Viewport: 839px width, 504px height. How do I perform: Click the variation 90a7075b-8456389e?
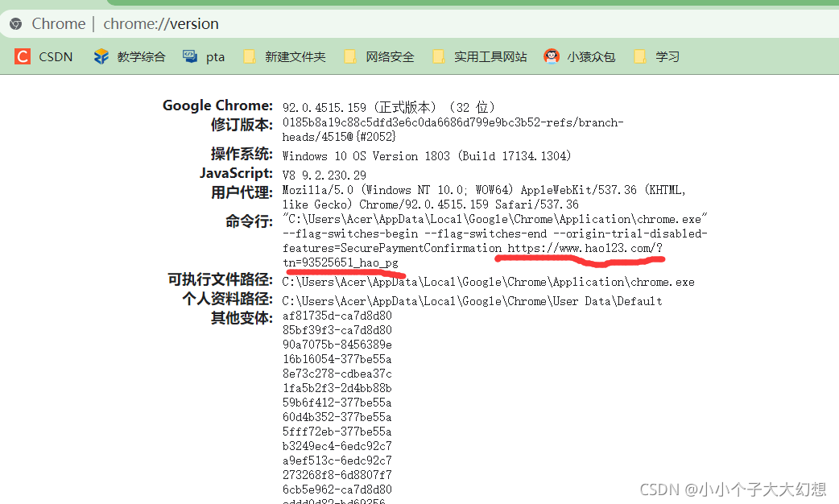coord(337,345)
